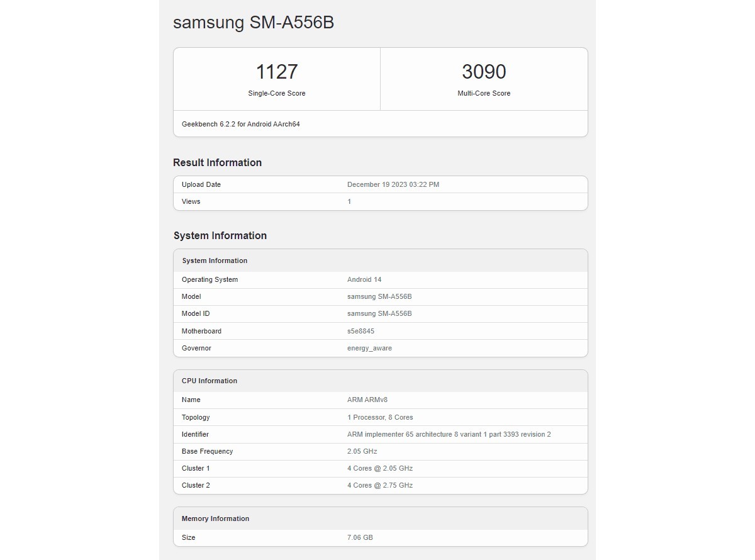
Task: Click the Topology row showing 8 Cores
Action: (x=381, y=417)
